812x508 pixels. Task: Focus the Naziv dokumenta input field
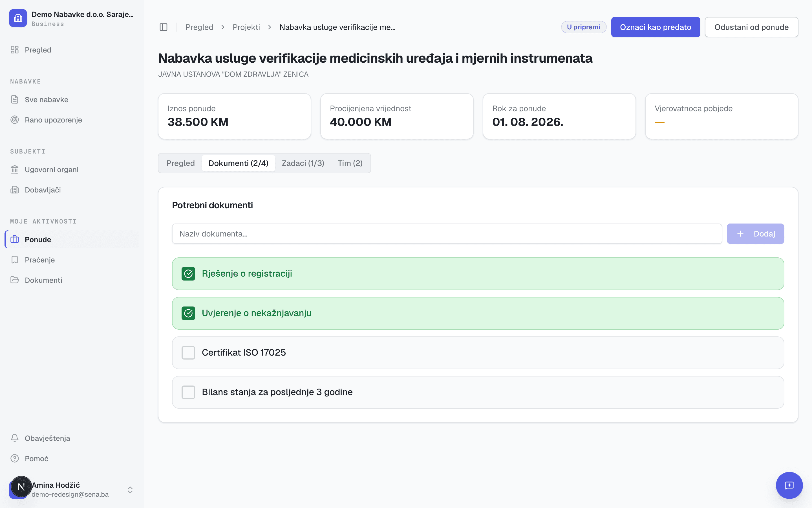(447, 234)
